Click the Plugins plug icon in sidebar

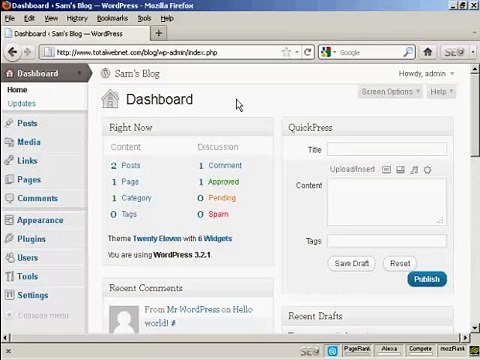coord(9,239)
